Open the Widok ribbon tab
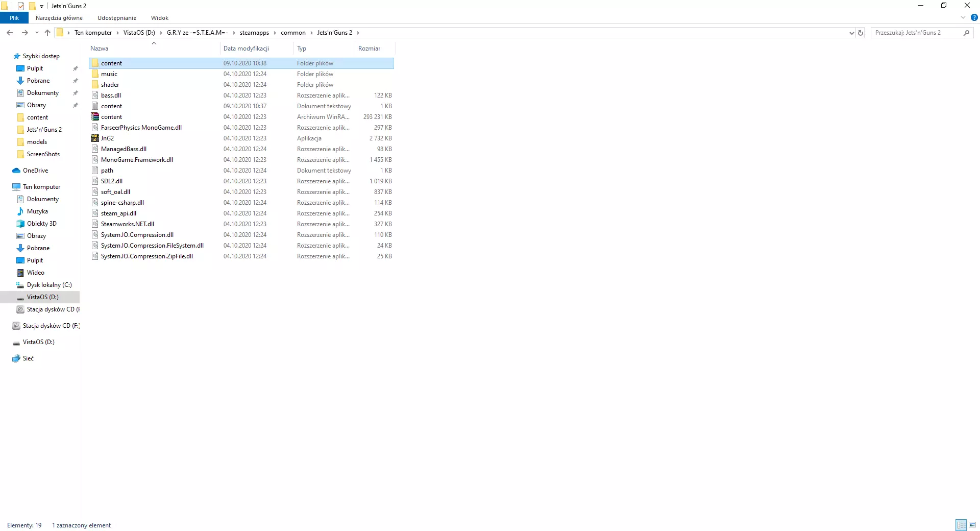This screenshot has height=531, width=980. [160, 18]
